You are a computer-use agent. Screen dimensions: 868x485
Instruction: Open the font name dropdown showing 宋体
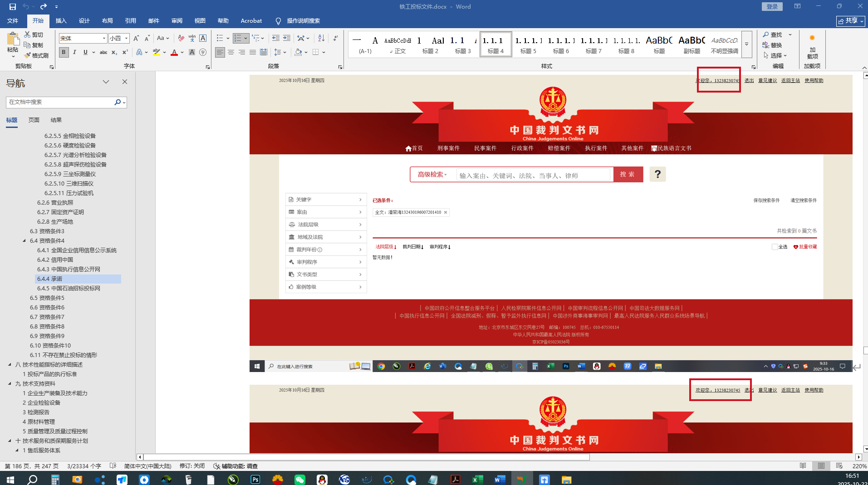tap(104, 39)
